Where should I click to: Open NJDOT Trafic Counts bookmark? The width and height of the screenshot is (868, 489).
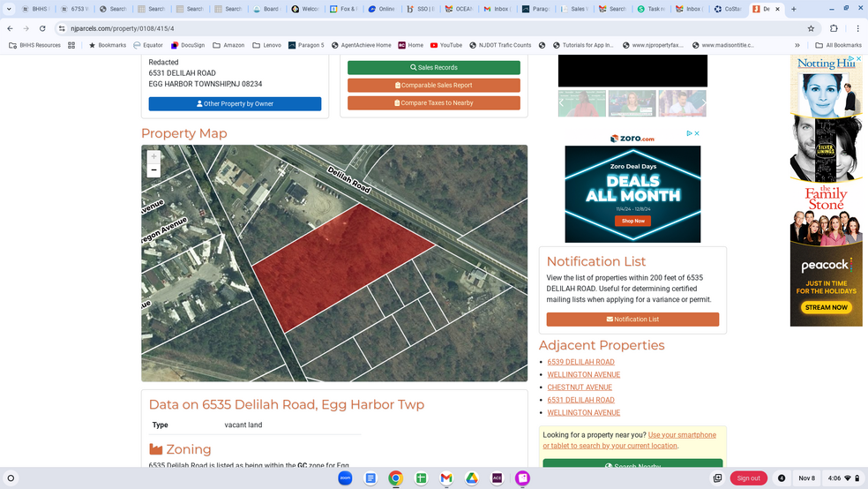[x=500, y=45]
